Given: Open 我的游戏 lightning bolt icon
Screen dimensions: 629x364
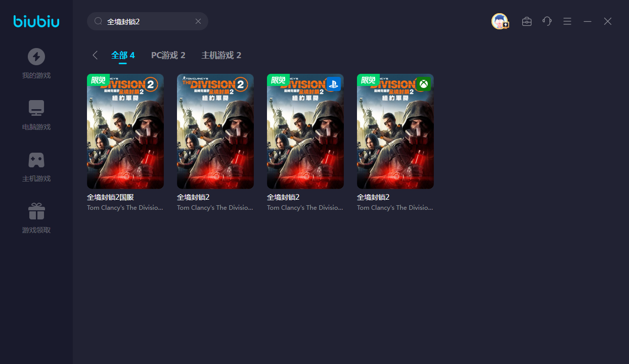Looking at the screenshot, I should point(36,57).
